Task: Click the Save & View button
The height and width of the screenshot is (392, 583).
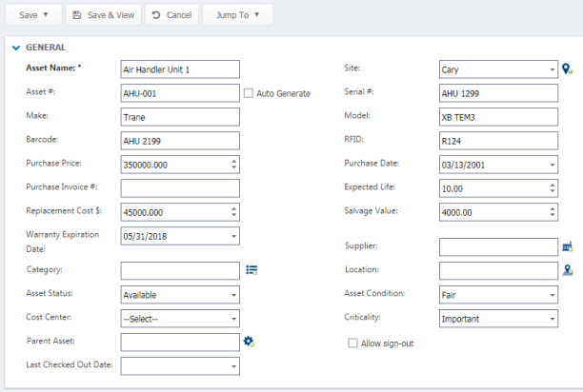Action: pyautogui.click(x=104, y=15)
